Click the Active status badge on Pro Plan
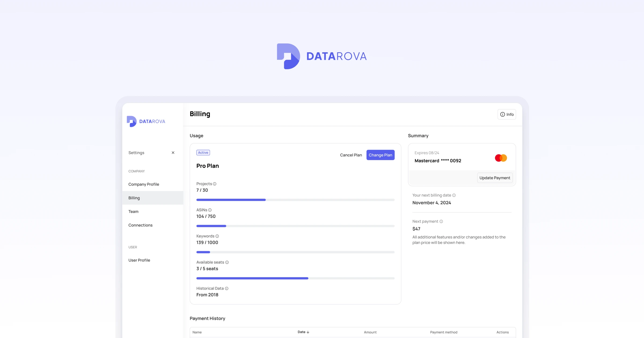The image size is (644, 338). point(203,152)
